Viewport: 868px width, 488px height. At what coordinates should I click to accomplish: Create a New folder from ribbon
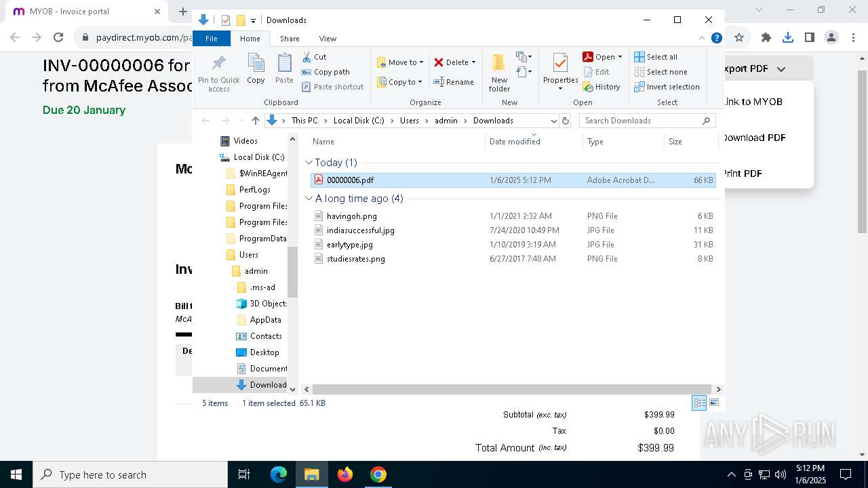pos(499,73)
